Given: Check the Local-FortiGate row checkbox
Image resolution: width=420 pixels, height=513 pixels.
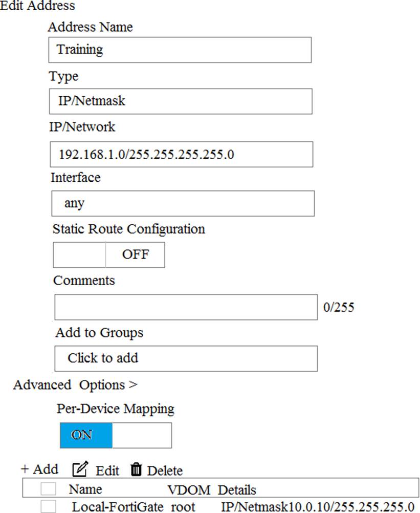Looking at the screenshot, I should point(49,507).
